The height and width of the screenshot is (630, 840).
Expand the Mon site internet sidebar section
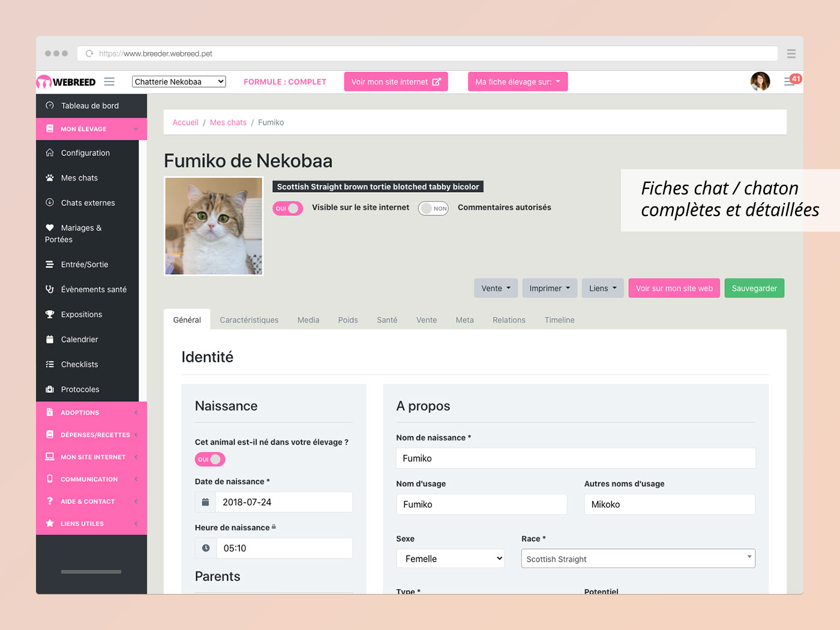[x=91, y=457]
